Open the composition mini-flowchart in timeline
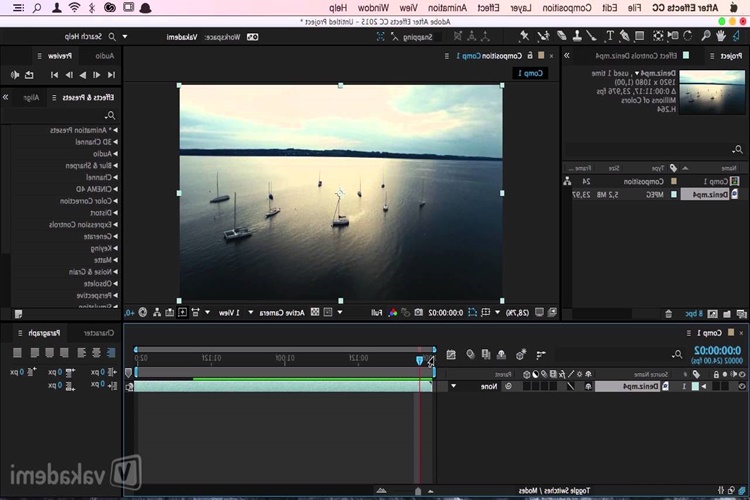Screen dimensions: 750x500 [x=541, y=355]
